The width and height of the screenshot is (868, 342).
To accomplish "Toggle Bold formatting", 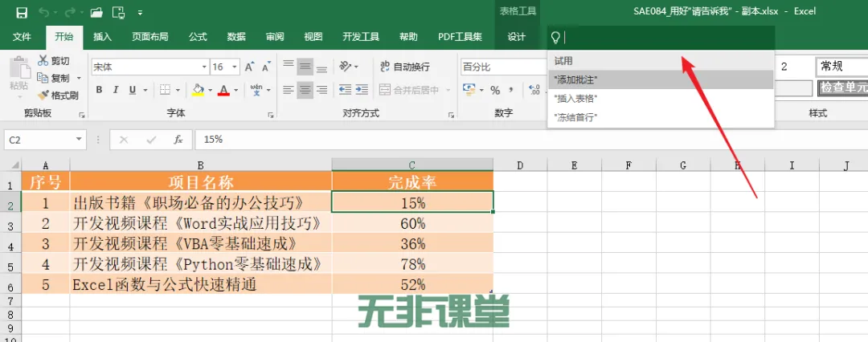I will tap(99, 90).
